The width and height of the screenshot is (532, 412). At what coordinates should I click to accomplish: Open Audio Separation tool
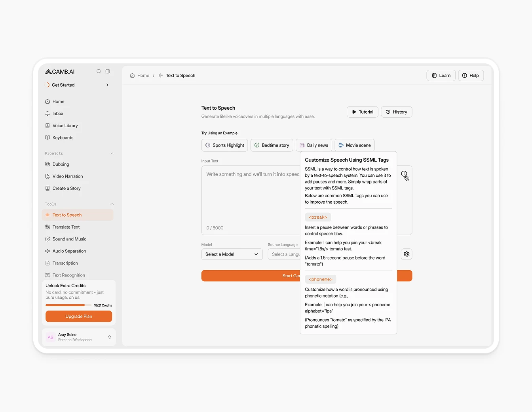tap(69, 251)
